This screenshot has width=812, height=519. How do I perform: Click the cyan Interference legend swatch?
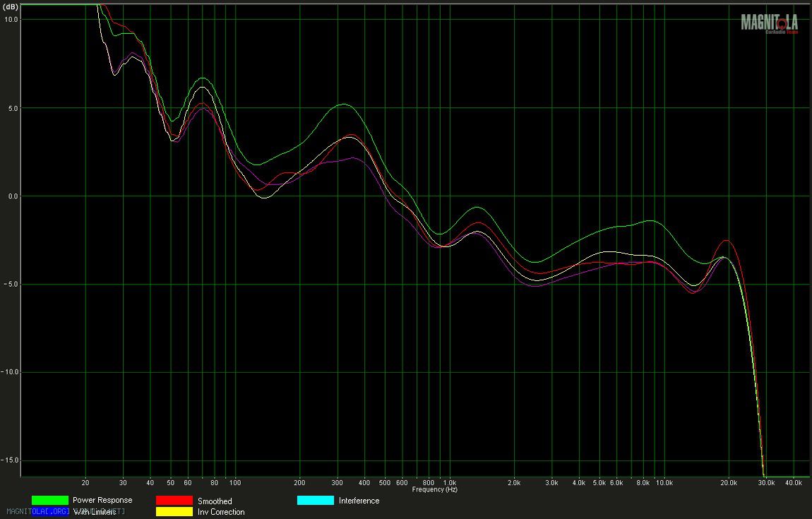coord(316,501)
